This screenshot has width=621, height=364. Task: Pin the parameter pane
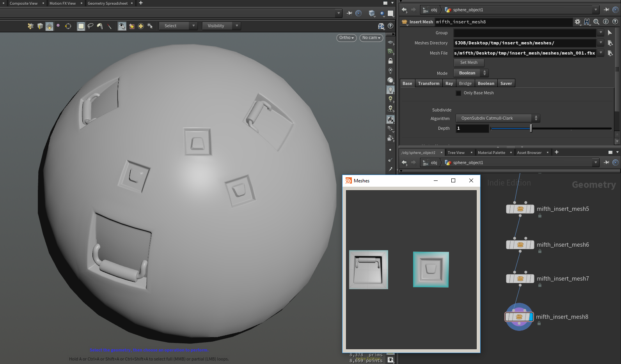607,10
